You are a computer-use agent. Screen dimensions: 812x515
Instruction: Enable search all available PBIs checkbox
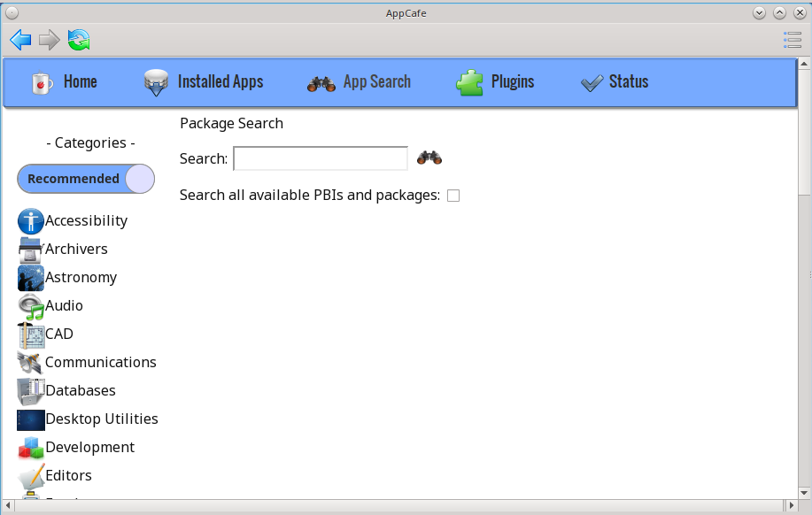[453, 196]
